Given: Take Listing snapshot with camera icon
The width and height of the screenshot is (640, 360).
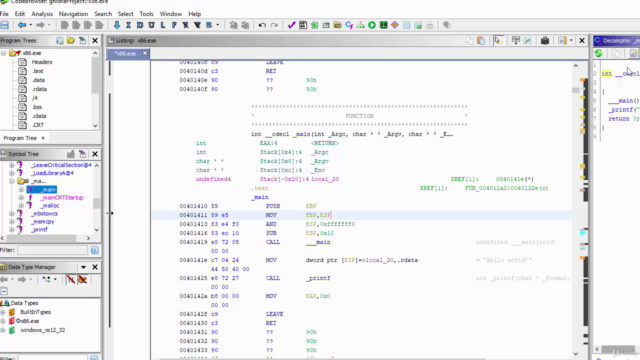Looking at the screenshot, I should click(545, 40).
